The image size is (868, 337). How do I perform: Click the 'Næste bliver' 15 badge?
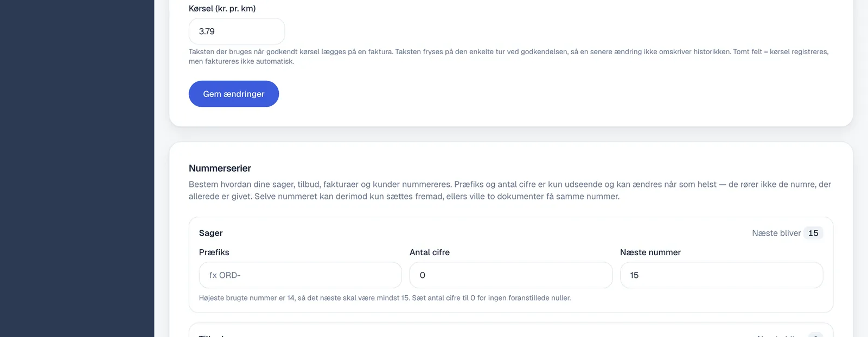[813, 233]
